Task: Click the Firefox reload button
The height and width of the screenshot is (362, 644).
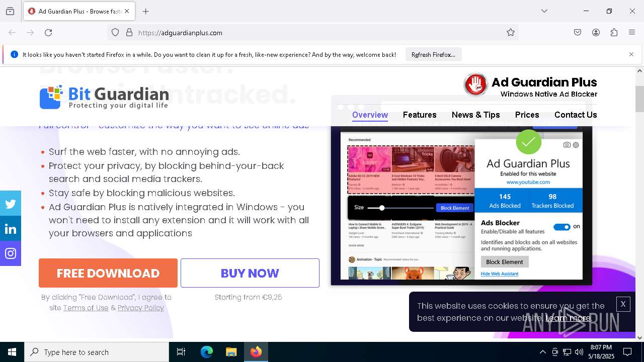Action: point(48,33)
